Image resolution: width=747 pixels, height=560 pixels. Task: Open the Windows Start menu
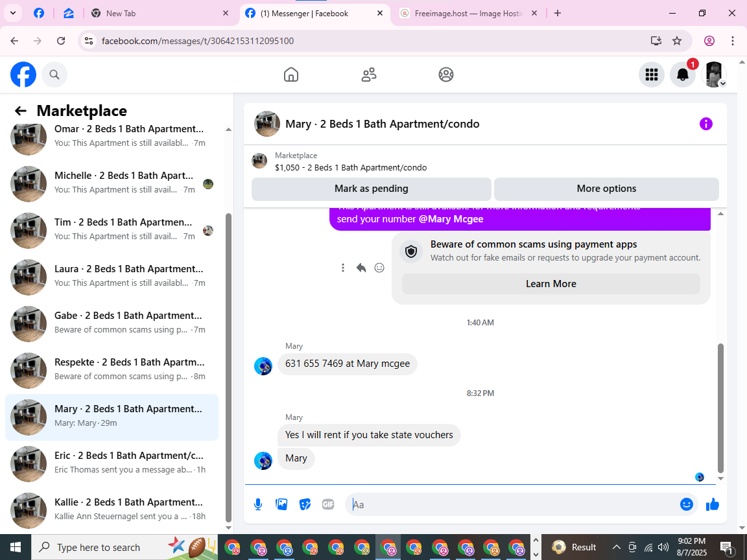point(16,547)
